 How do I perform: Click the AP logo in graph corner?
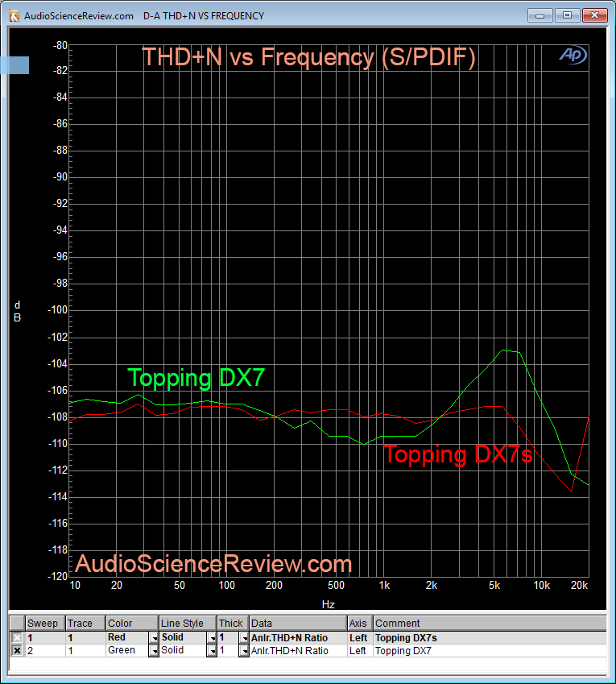[573, 56]
